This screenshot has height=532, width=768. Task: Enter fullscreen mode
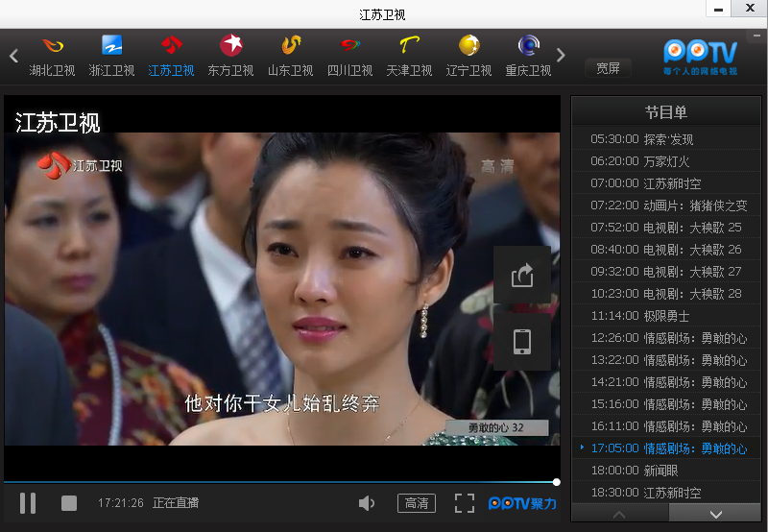464,503
